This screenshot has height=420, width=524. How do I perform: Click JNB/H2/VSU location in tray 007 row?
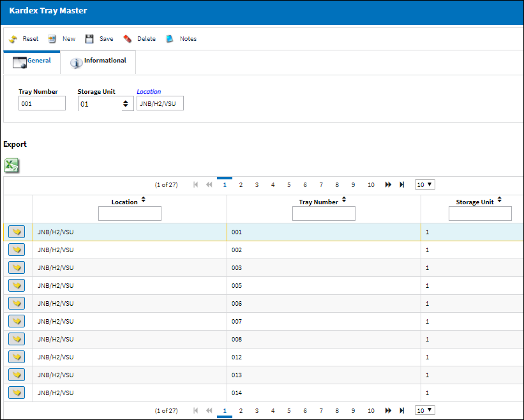pos(56,322)
